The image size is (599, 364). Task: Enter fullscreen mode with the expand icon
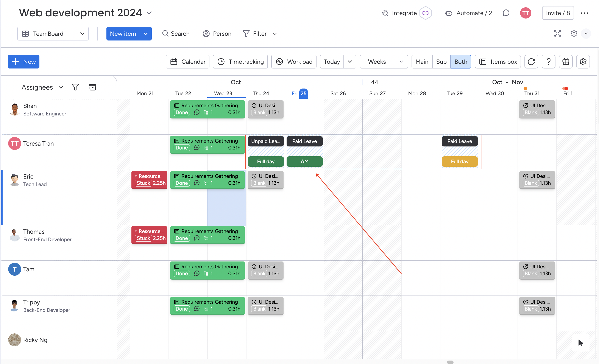557,34
